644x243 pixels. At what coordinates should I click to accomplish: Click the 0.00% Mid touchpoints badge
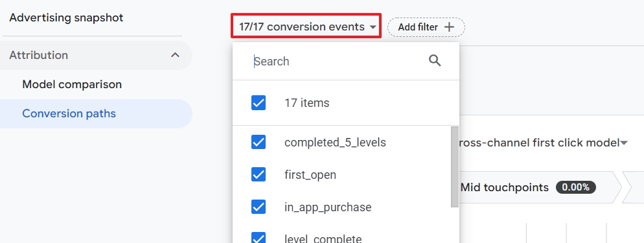point(575,187)
